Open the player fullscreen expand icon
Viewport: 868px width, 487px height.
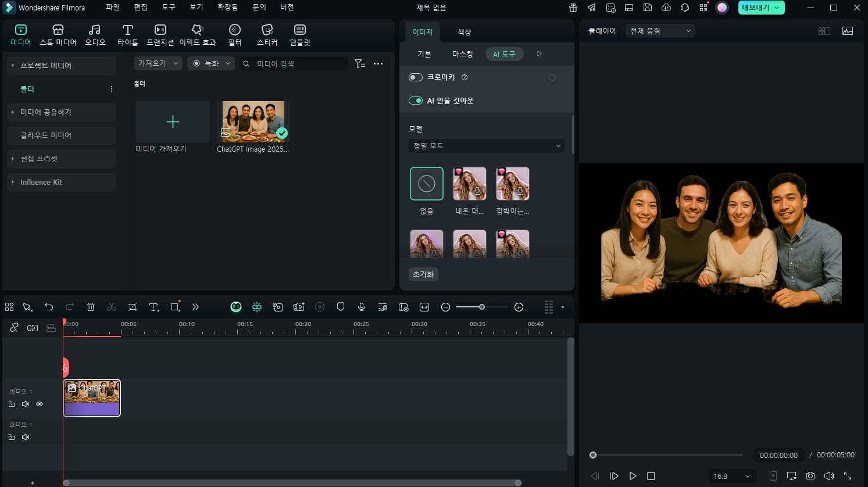coord(848,476)
